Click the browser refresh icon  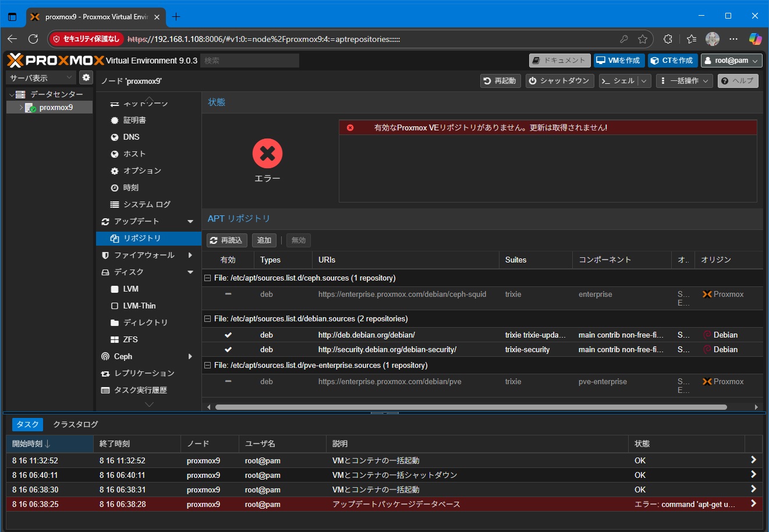33,39
